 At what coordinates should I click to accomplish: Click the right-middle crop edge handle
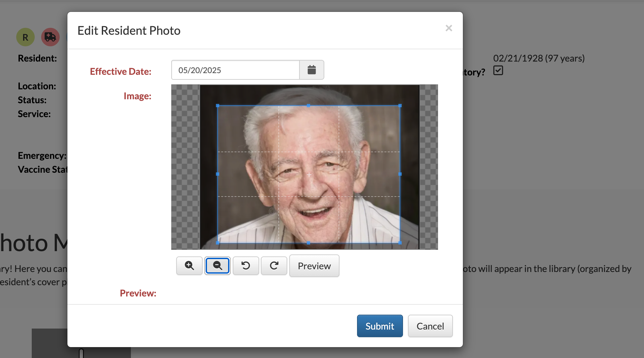point(400,174)
